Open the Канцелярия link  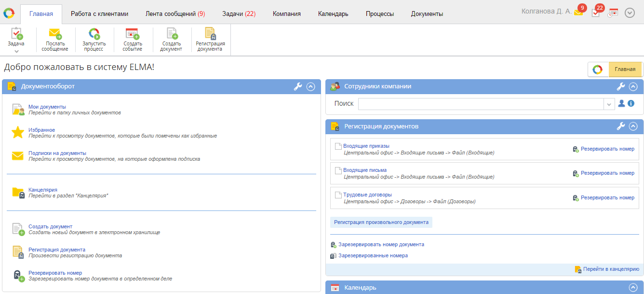click(43, 190)
